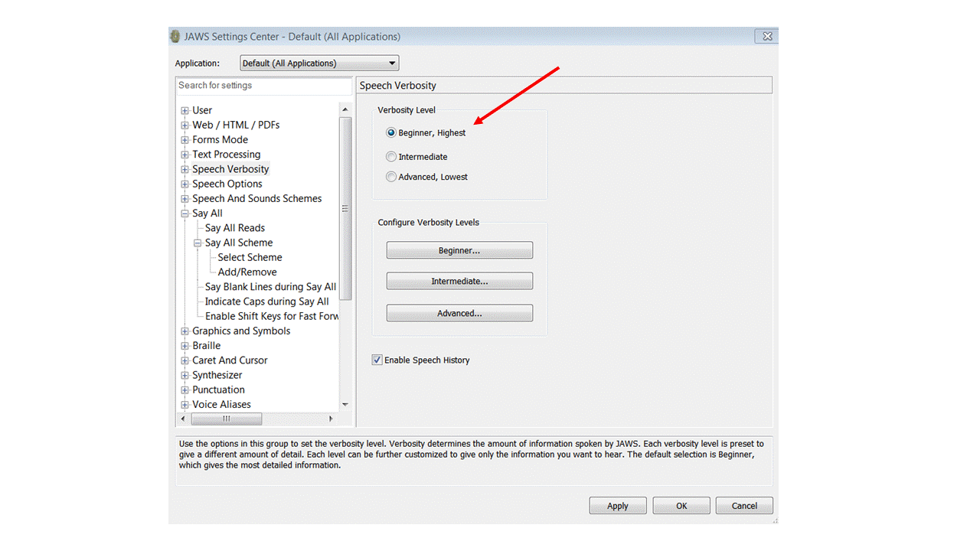
Task: Click the Advanced... configure button
Action: [x=459, y=313]
